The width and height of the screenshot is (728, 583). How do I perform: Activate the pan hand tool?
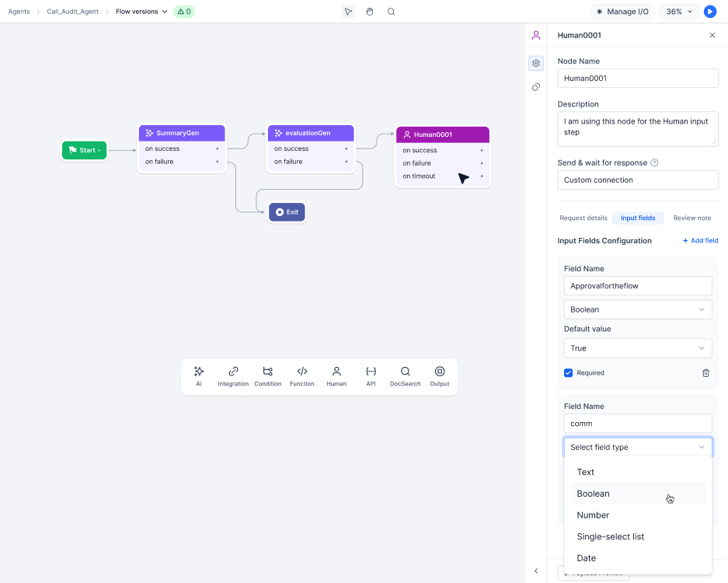click(369, 11)
